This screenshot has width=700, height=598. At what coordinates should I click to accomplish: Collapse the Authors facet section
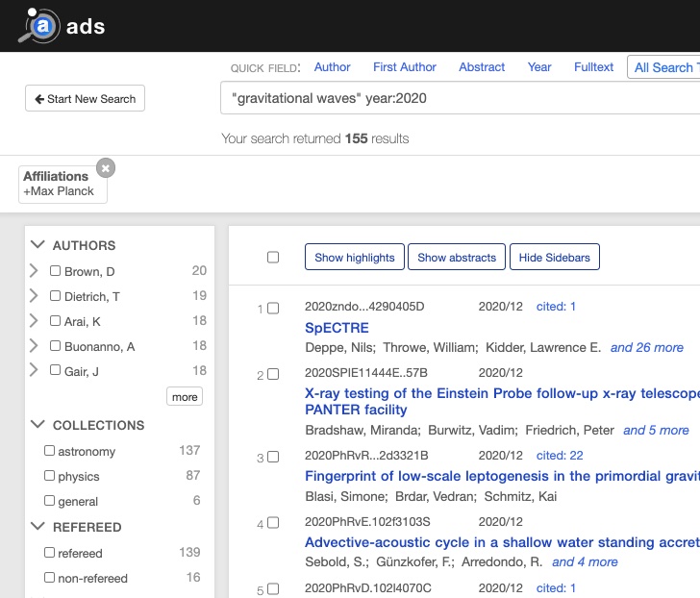pyautogui.click(x=38, y=245)
